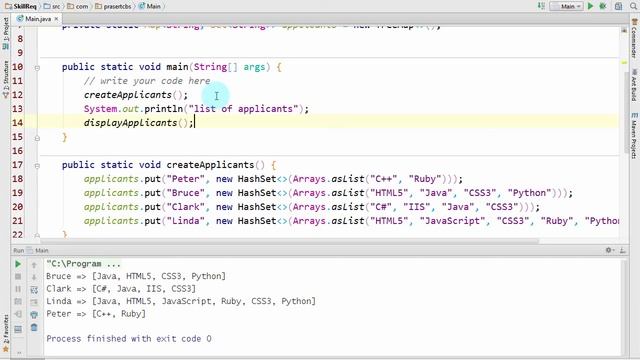Collapse the main method fold marker
640x360 pixels.
tap(37, 68)
